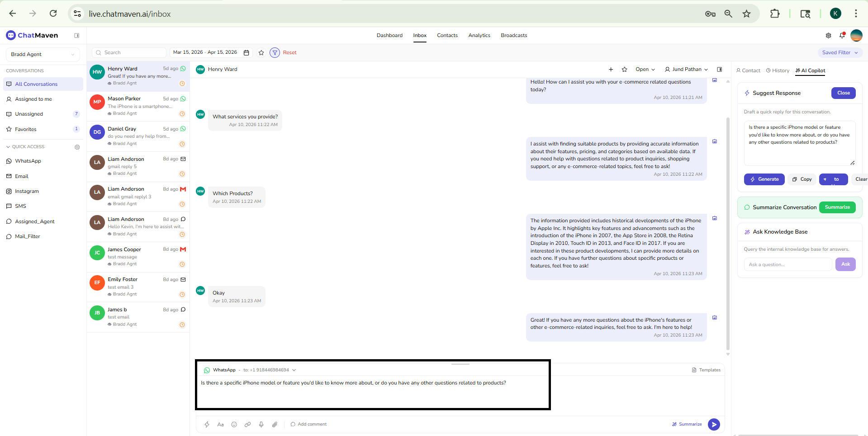868x436 pixels.
Task: Click the Ask a question input field
Action: (787, 264)
